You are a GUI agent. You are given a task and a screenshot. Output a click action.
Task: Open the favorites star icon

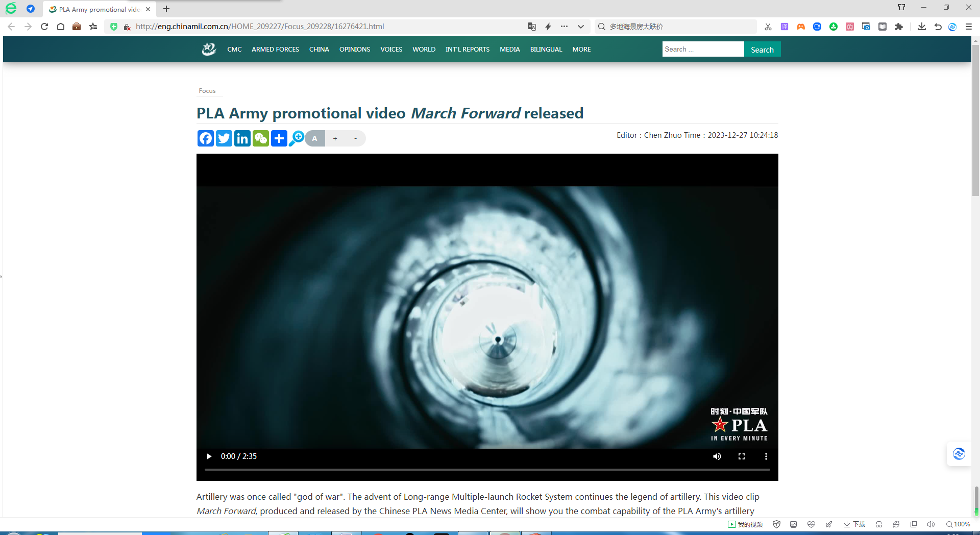tap(93, 27)
